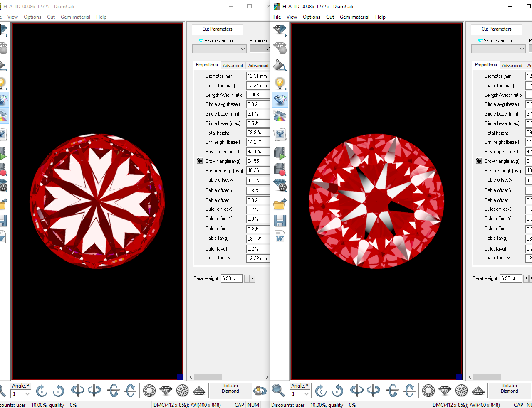Screen dimensions: 532x408
Task: Save with the floppy disk icon in right window
Action: pyautogui.click(x=280, y=220)
